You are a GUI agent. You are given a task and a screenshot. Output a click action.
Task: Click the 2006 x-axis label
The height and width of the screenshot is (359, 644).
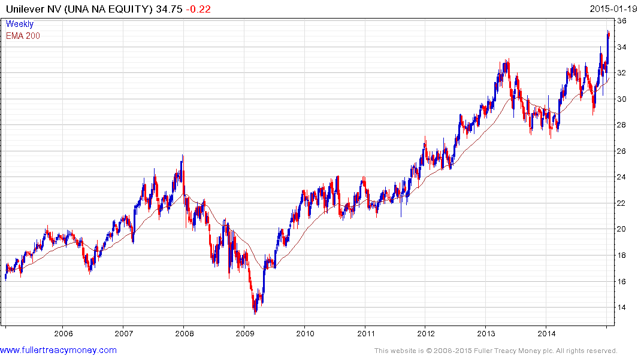(x=64, y=333)
